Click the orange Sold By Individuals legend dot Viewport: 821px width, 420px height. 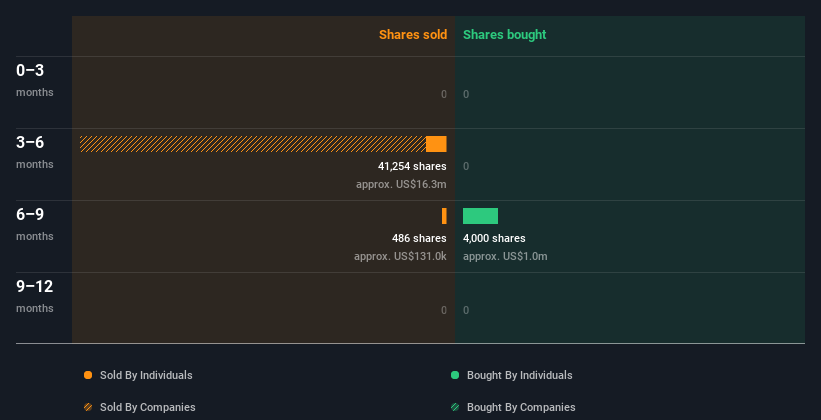pos(88,375)
